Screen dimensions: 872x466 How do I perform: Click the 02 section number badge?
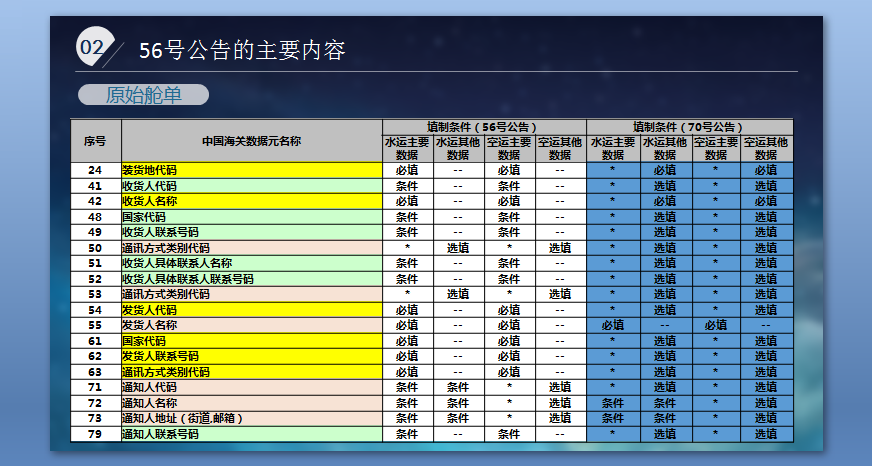[92, 48]
